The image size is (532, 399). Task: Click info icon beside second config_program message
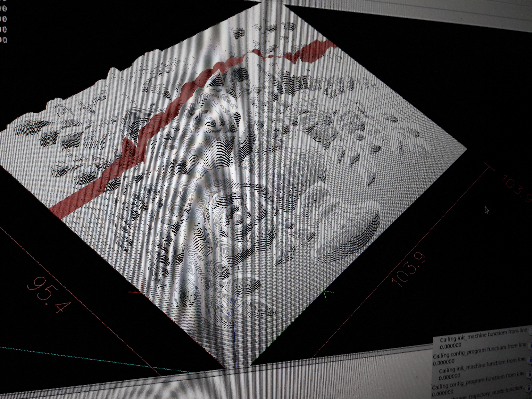coord(530,374)
